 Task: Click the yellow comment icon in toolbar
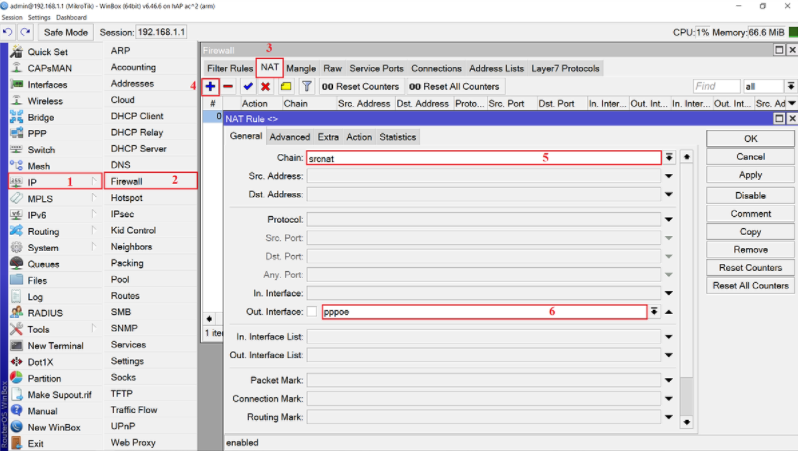pos(285,87)
